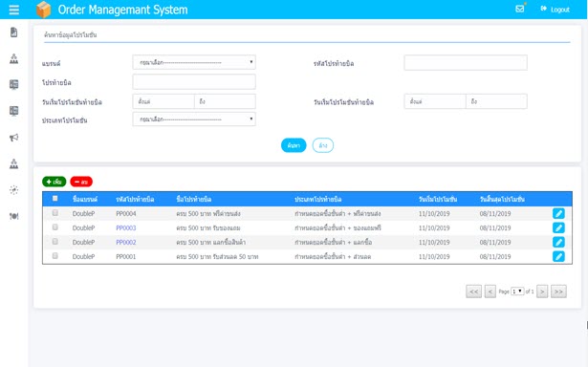Click the green เพิ่ม add button
The image size is (588, 367).
pos(54,182)
